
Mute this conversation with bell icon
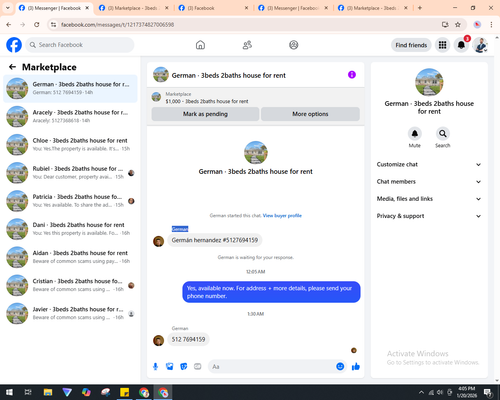pyautogui.click(x=415, y=134)
